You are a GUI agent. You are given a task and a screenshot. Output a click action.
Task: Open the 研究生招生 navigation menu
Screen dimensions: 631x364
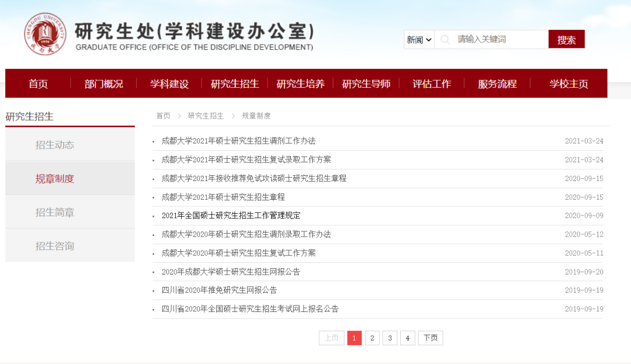234,84
